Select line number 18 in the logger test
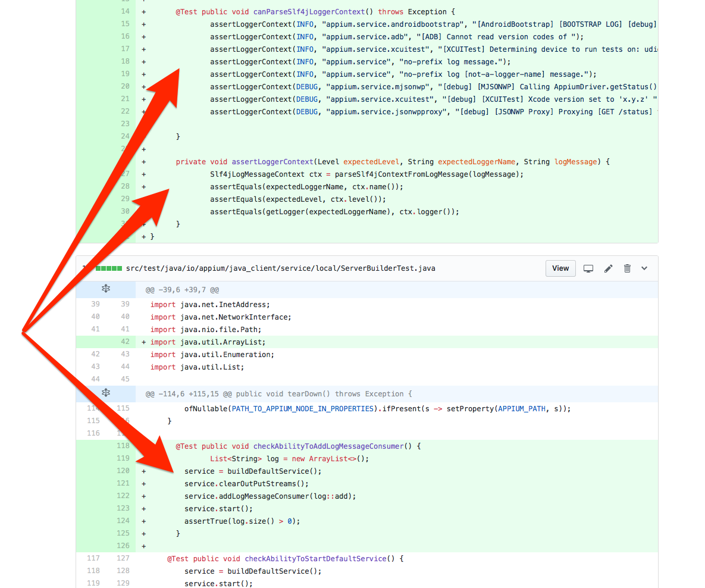The image size is (705, 588). coord(125,61)
